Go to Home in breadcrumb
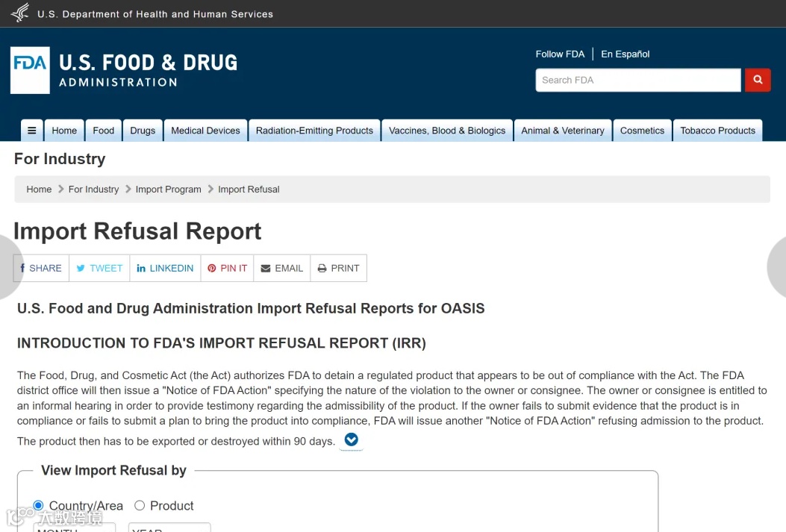786x532 pixels. pos(39,190)
